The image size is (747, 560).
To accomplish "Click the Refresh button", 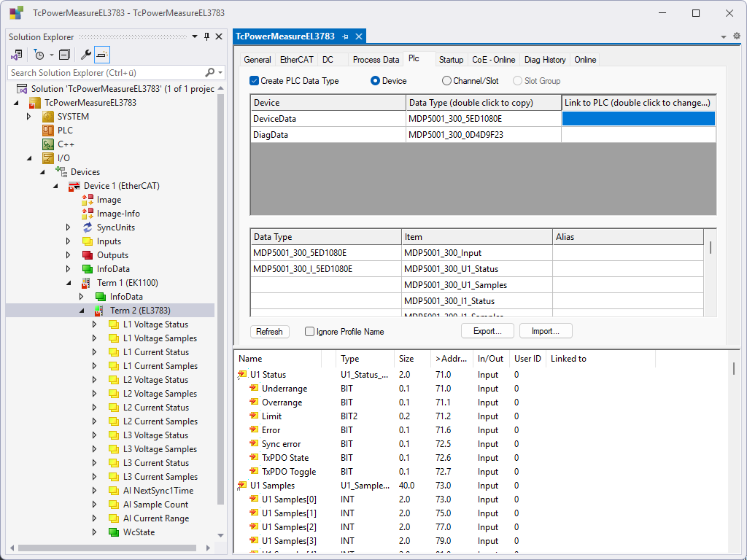I will tap(270, 332).
